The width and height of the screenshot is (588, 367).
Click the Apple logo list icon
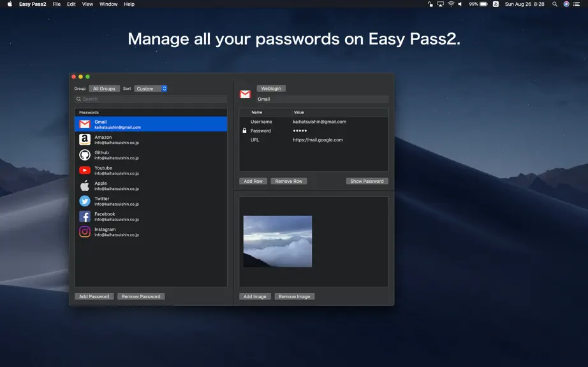(85, 186)
